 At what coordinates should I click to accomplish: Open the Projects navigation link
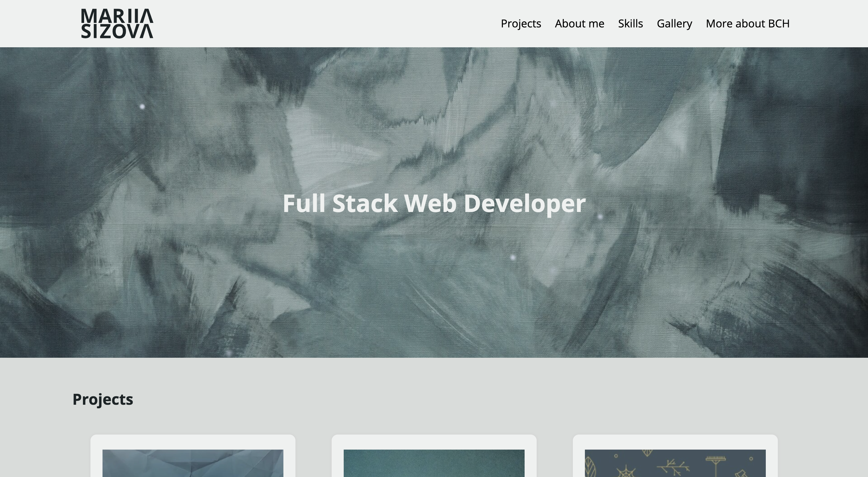point(521,23)
